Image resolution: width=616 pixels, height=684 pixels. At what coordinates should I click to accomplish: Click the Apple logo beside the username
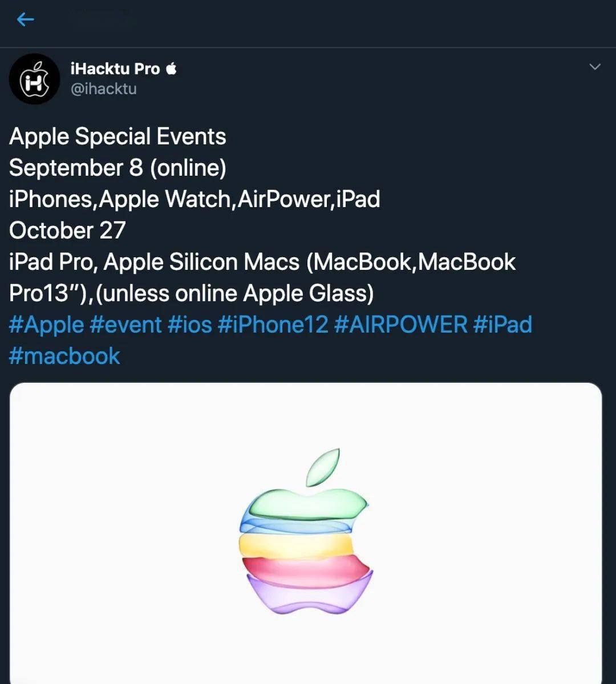pos(171,67)
